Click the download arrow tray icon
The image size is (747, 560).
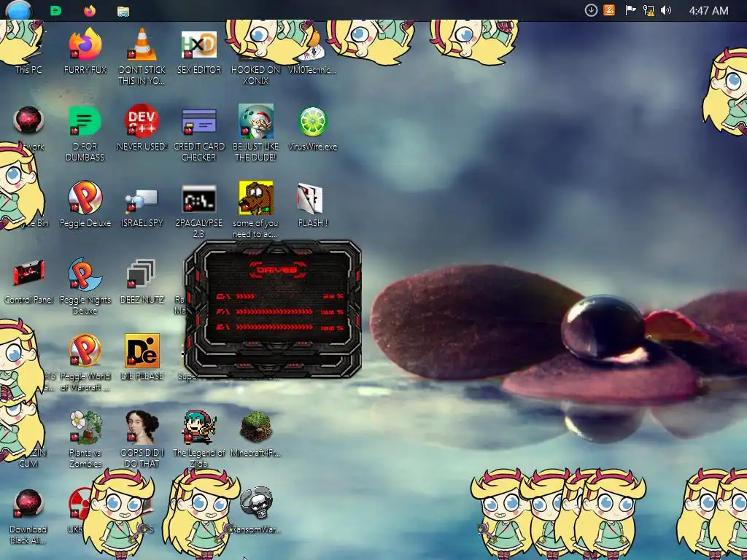(591, 10)
